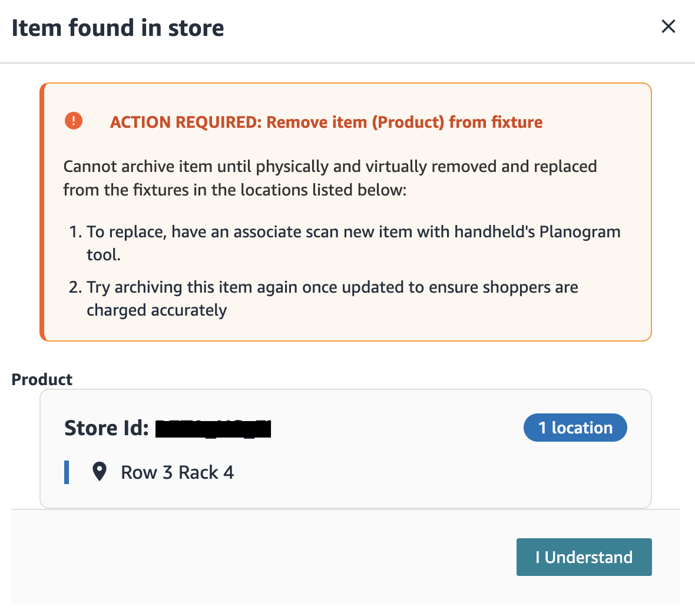Click the Item found in store title

click(x=118, y=28)
